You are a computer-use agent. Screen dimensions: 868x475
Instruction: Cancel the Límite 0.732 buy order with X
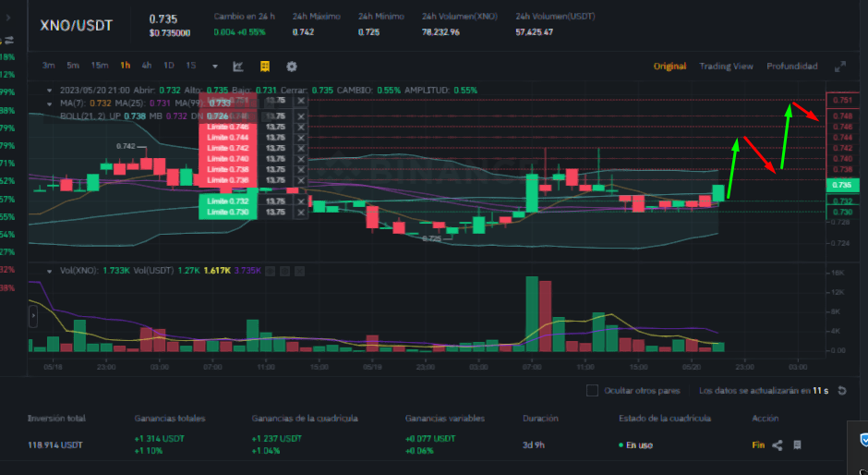[301, 201]
